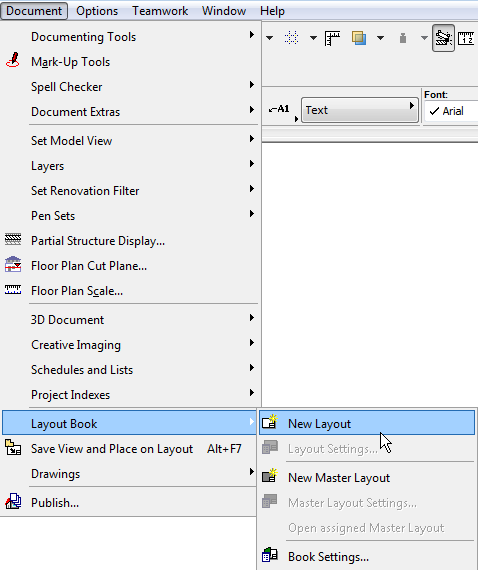Expand the 3D Document submenu
Image resolution: width=478 pixels, height=570 pixels.
point(130,320)
